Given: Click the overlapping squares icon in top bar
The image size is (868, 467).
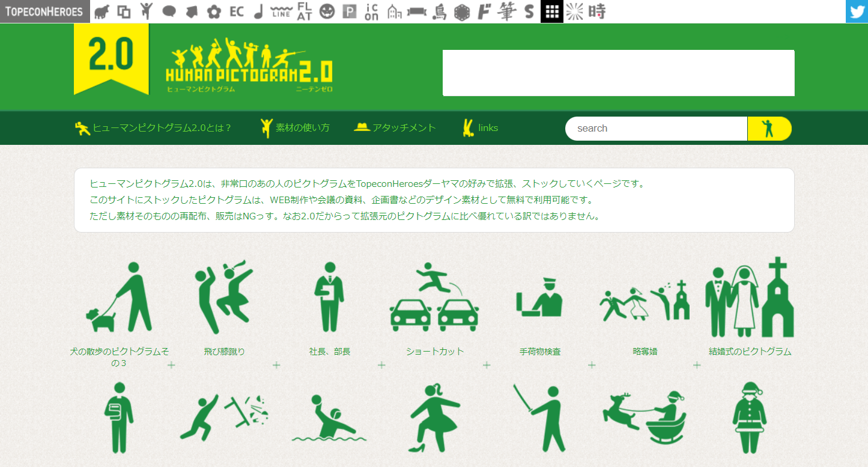Looking at the screenshot, I should 124,11.
